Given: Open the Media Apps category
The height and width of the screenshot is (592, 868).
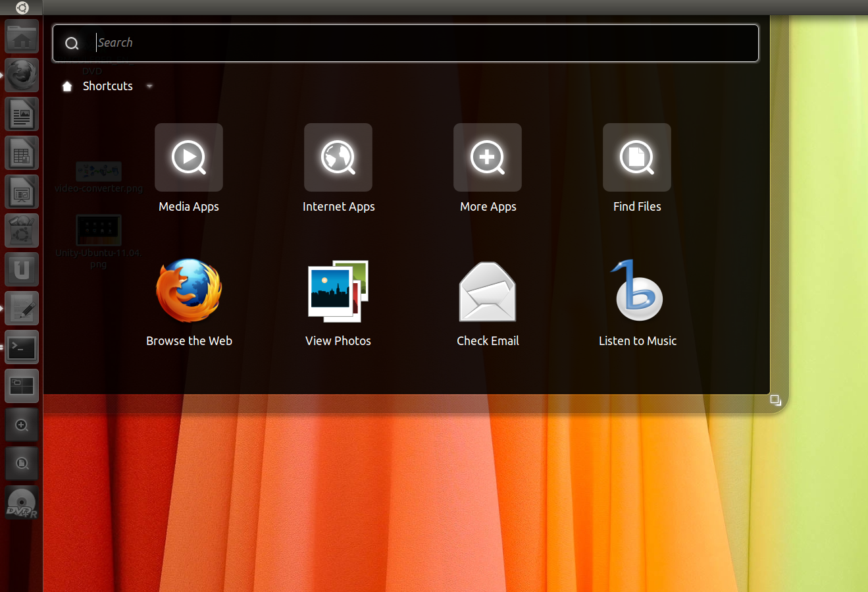Looking at the screenshot, I should point(189,157).
